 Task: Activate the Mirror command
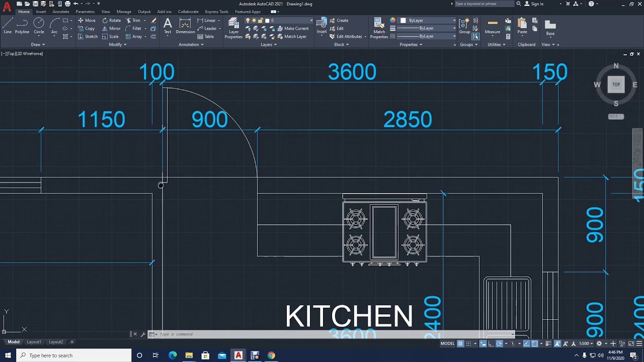pyautogui.click(x=111, y=29)
